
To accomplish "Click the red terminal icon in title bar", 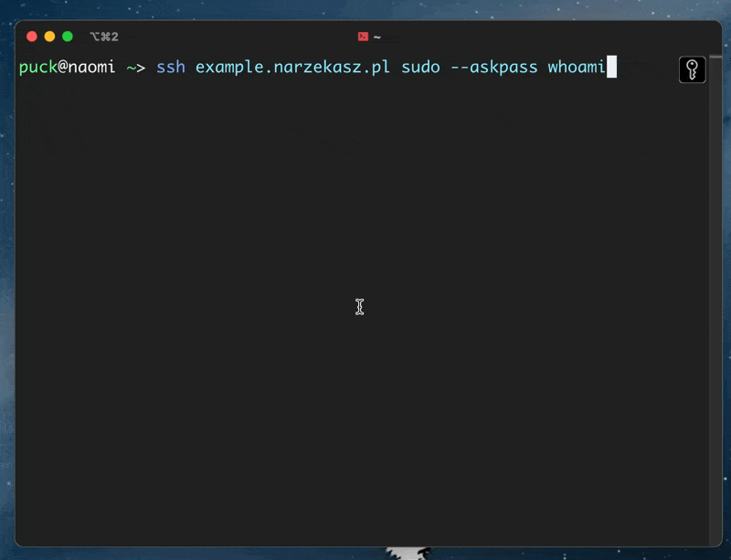I will click(363, 37).
